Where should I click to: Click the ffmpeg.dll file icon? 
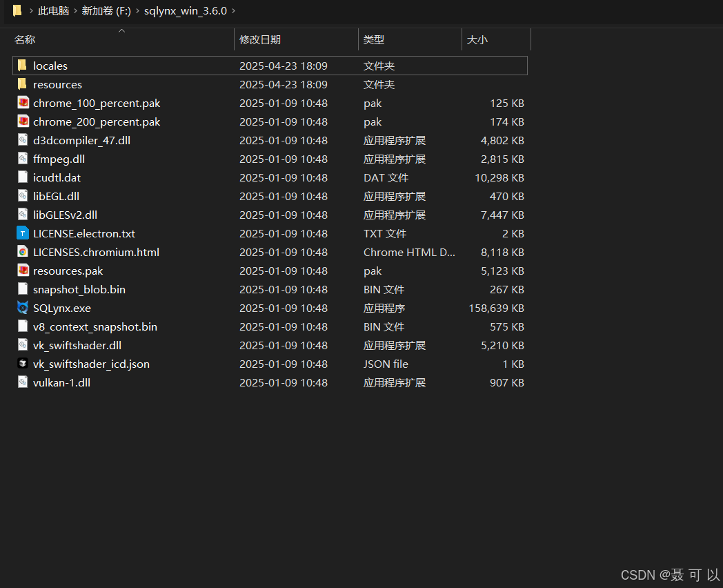(x=23, y=158)
